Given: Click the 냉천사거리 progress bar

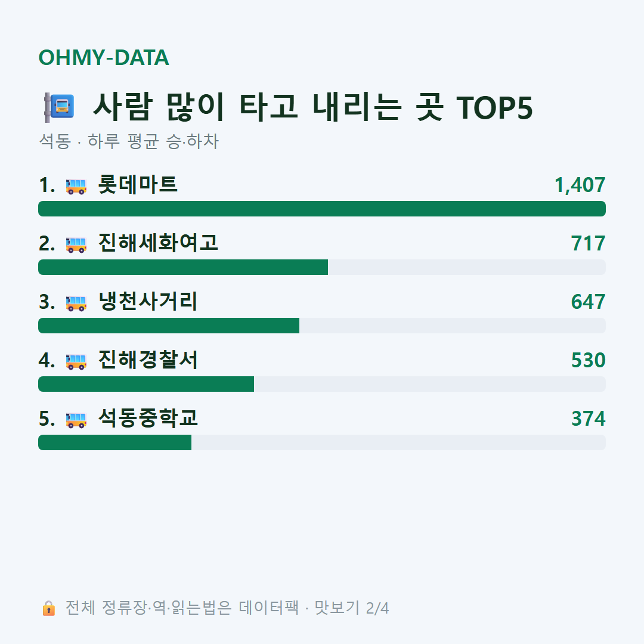Looking at the screenshot, I should click(x=322, y=326).
